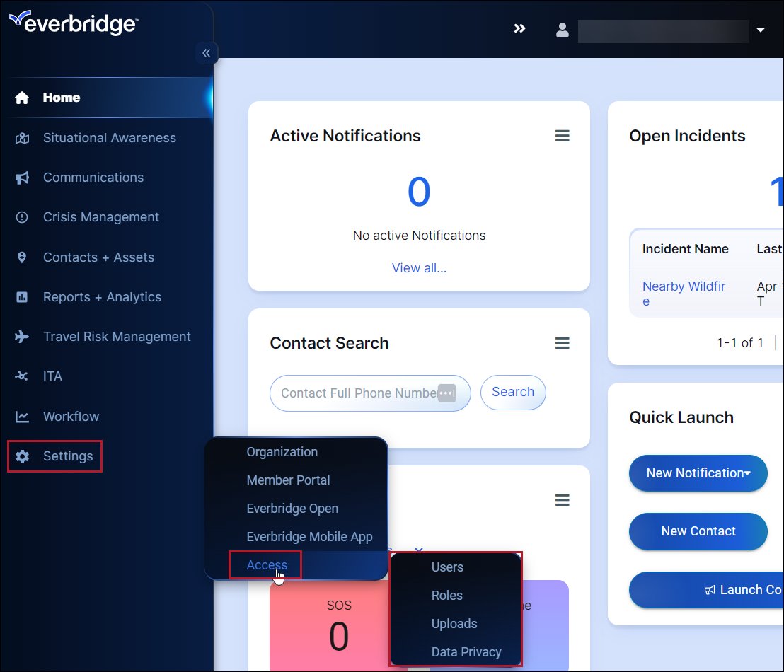Select Access in Settings submenu
Viewport: 784px width, 672px height.
click(267, 565)
